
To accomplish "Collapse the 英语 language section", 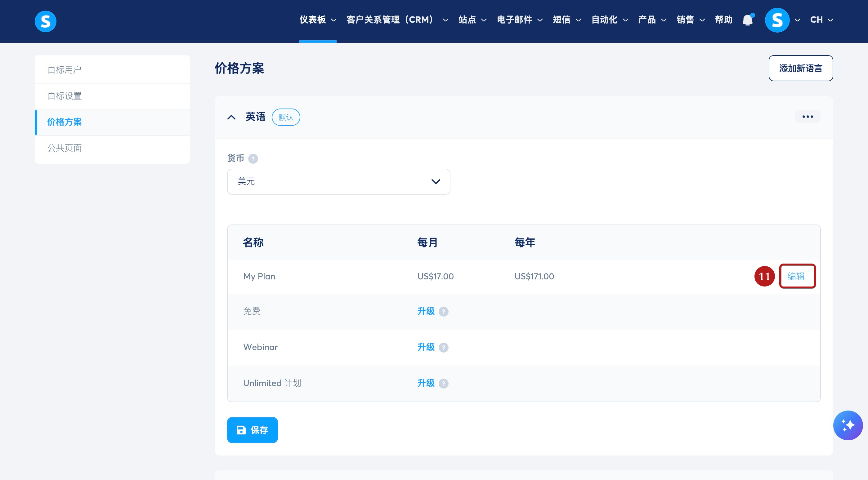I will (x=231, y=117).
